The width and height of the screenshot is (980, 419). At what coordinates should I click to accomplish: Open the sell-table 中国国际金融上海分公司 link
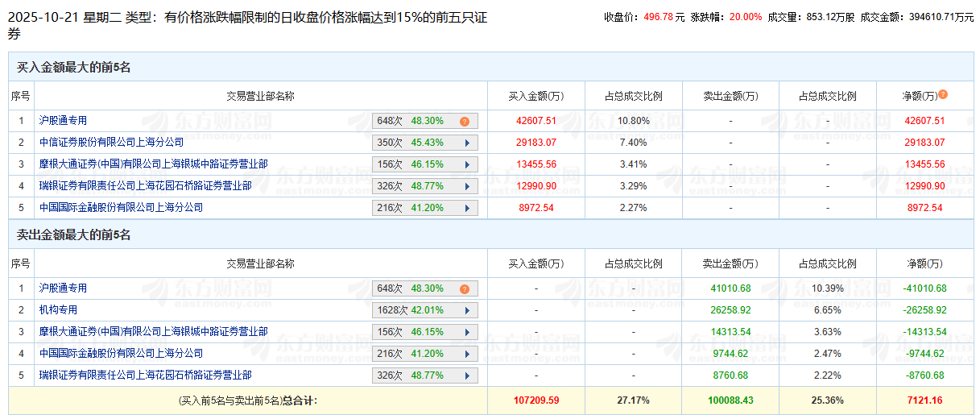pyautogui.click(x=121, y=354)
